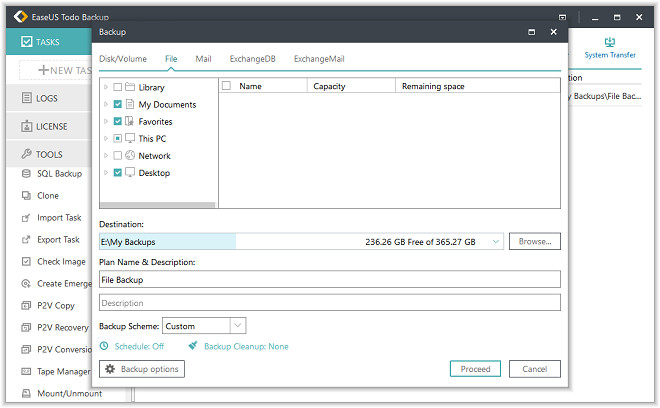This screenshot has height=408, width=660.
Task: Click the Tools wrench icon
Action: tap(27, 154)
